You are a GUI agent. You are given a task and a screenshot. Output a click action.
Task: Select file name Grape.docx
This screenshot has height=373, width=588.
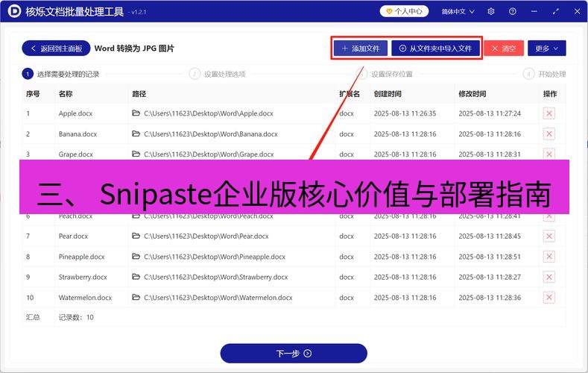coord(76,154)
